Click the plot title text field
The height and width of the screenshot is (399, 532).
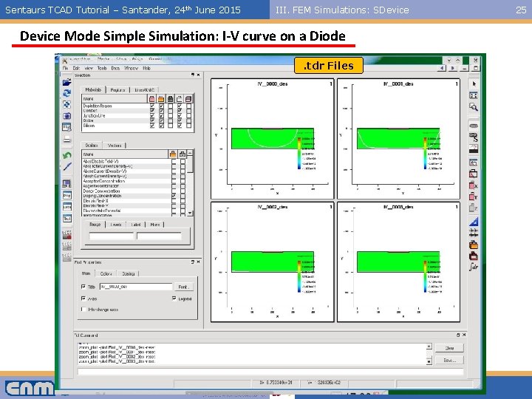click(x=136, y=287)
